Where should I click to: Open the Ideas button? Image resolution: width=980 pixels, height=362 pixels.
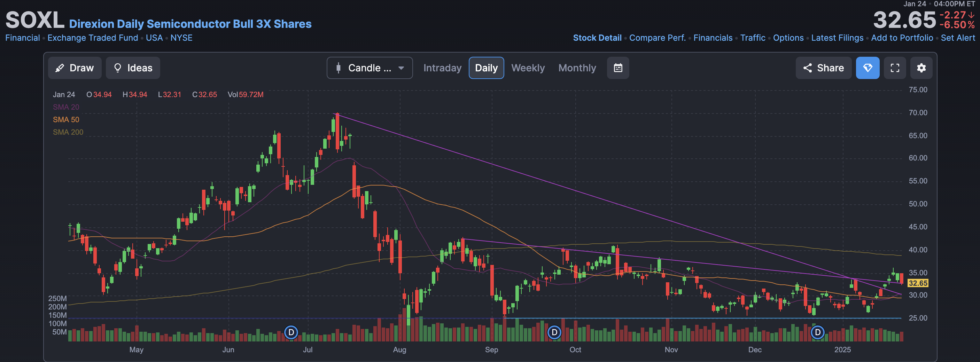click(133, 68)
